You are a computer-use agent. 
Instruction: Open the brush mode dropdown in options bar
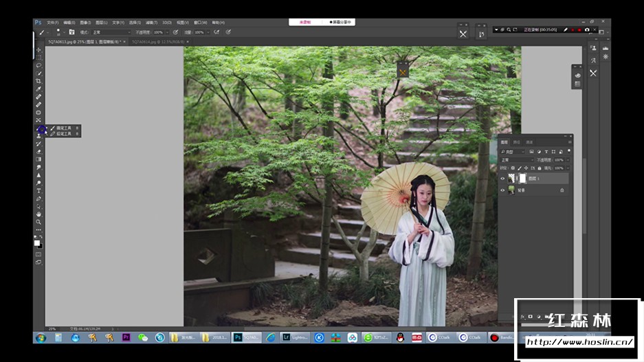click(x=110, y=32)
